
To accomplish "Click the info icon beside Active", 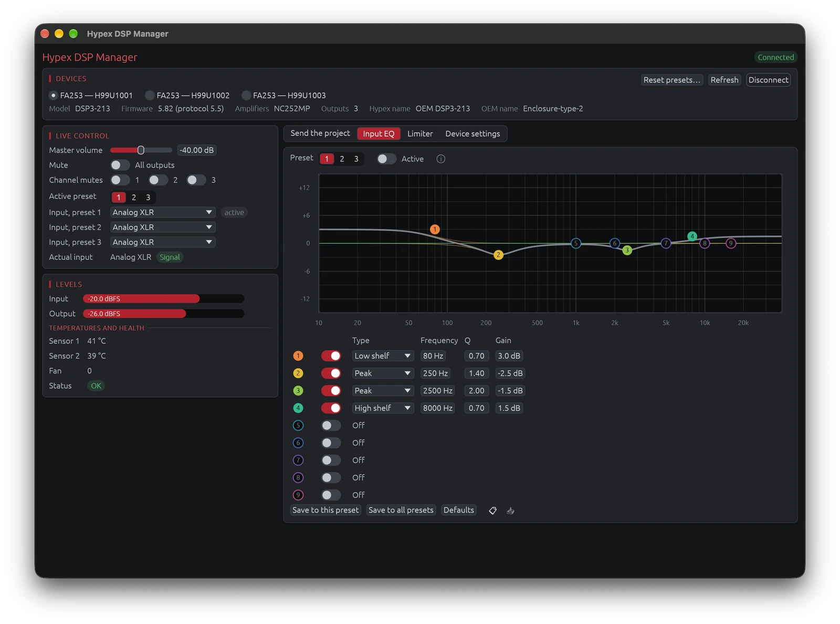I will [441, 159].
